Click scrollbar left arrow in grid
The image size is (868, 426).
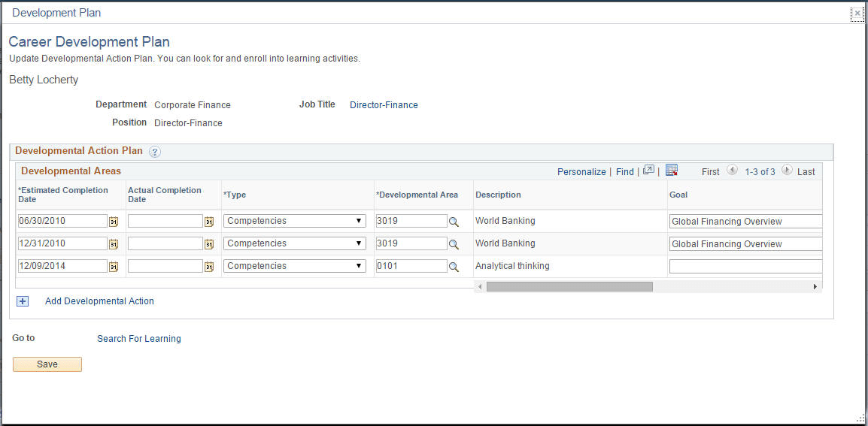tap(480, 286)
